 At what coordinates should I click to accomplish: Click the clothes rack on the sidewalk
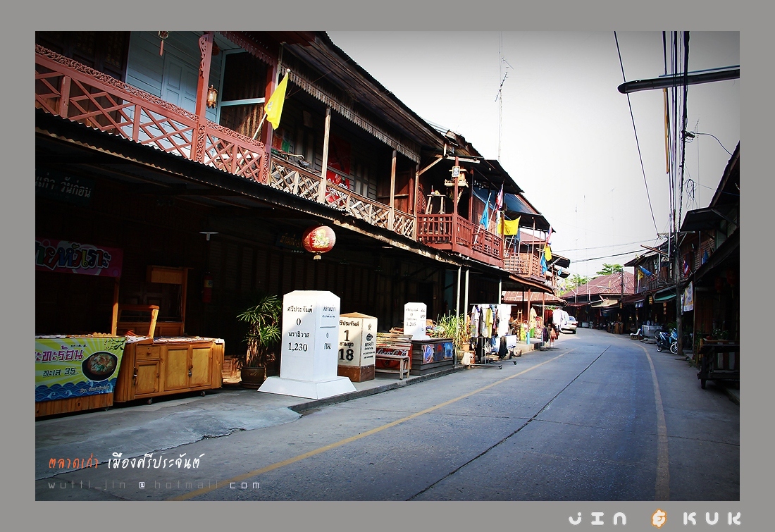pyautogui.click(x=491, y=331)
